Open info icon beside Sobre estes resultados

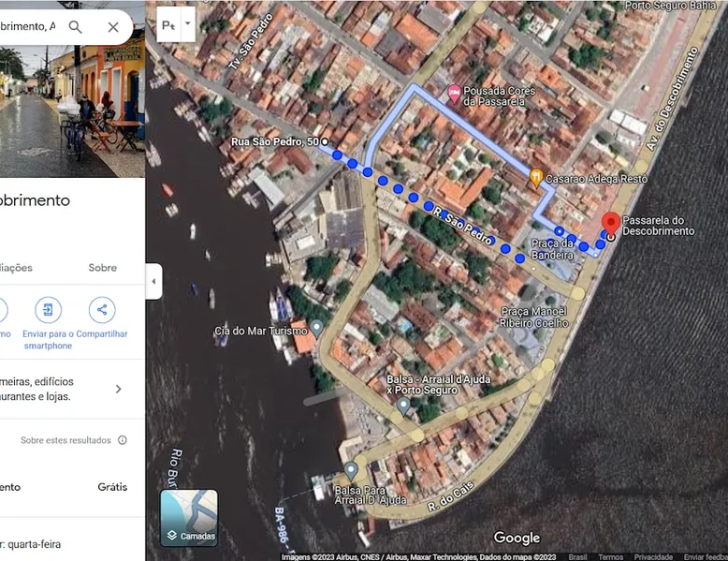tap(123, 440)
